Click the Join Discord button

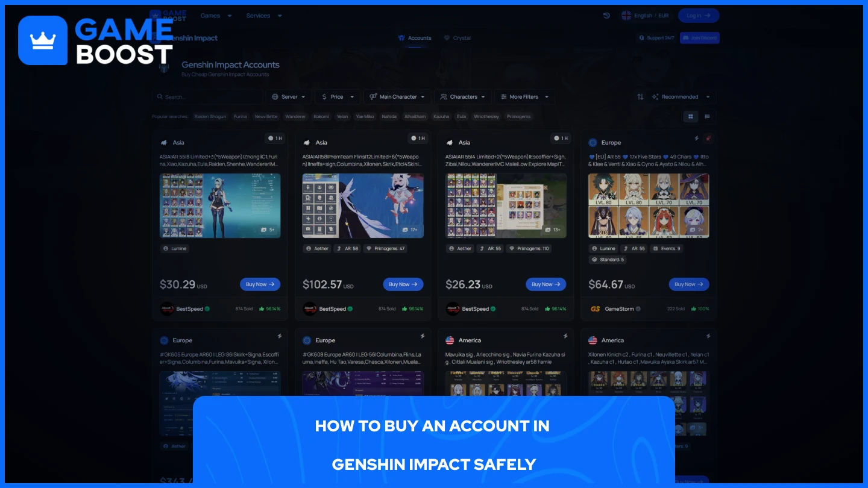pyautogui.click(x=699, y=37)
